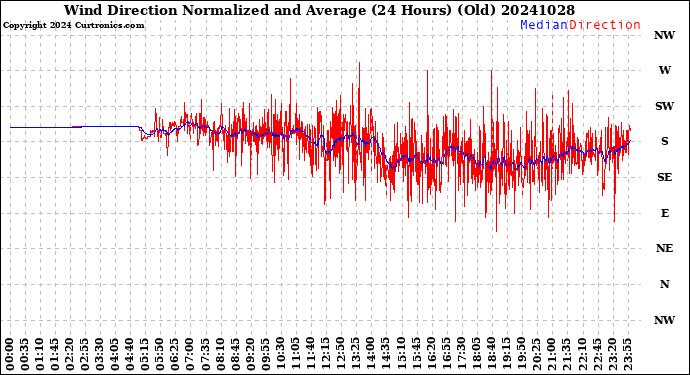The height and width of the screenshot is (375, 690).
Task: Click the E axis label
Action: click(x=664, y=213)
